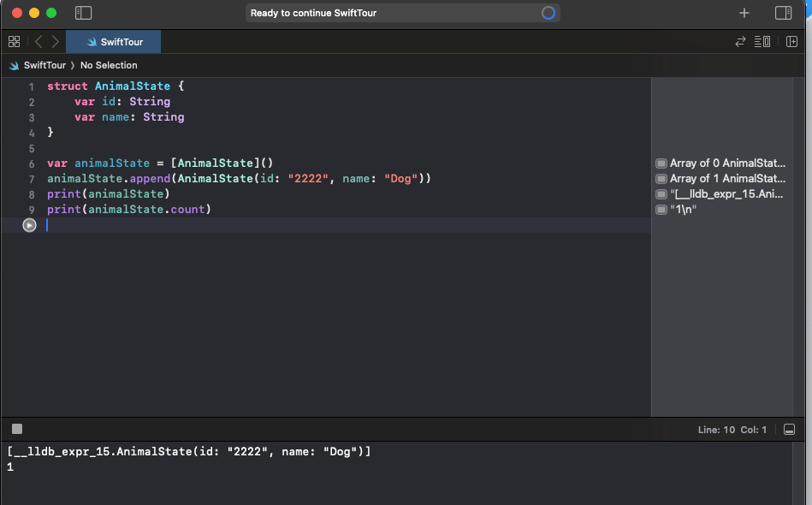Click the plus Library button
This screenshot has width=812, height=505.
[x=744, y=13]
